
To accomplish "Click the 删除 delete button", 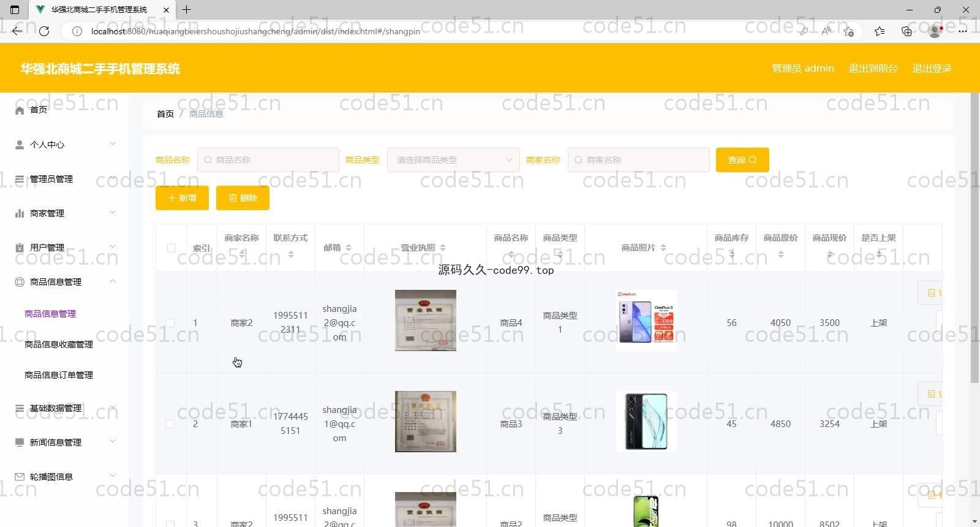I will (243, 198).
